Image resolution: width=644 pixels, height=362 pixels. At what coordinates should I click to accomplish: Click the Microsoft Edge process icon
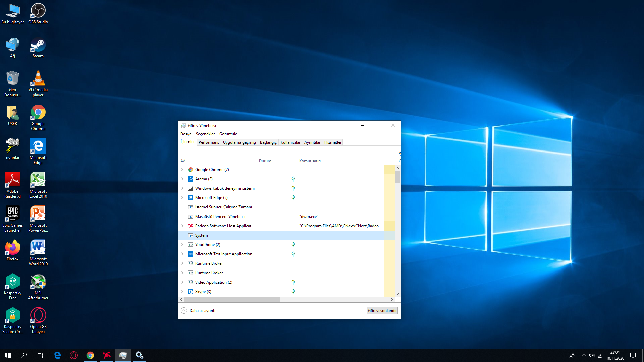(x=190, y=198)
